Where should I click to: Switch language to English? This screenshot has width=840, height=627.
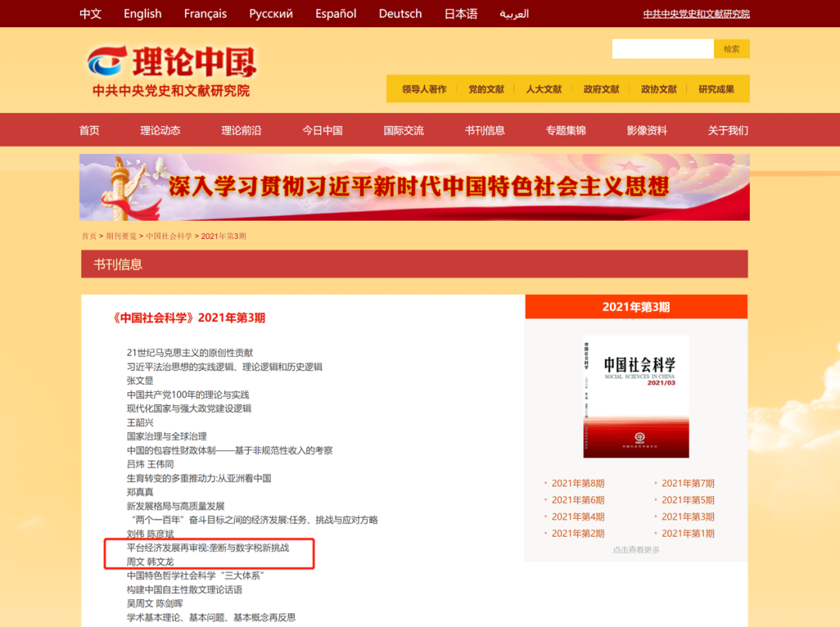[x=142, y=13]
